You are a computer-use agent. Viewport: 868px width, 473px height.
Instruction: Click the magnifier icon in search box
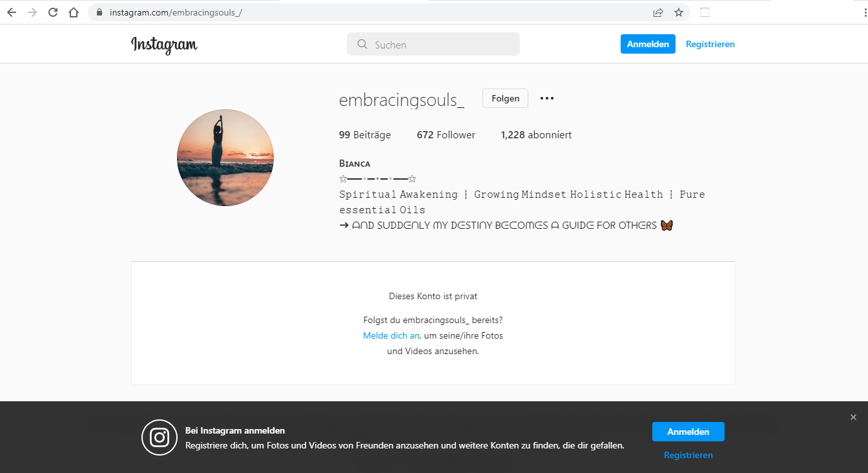pos(362,45)
